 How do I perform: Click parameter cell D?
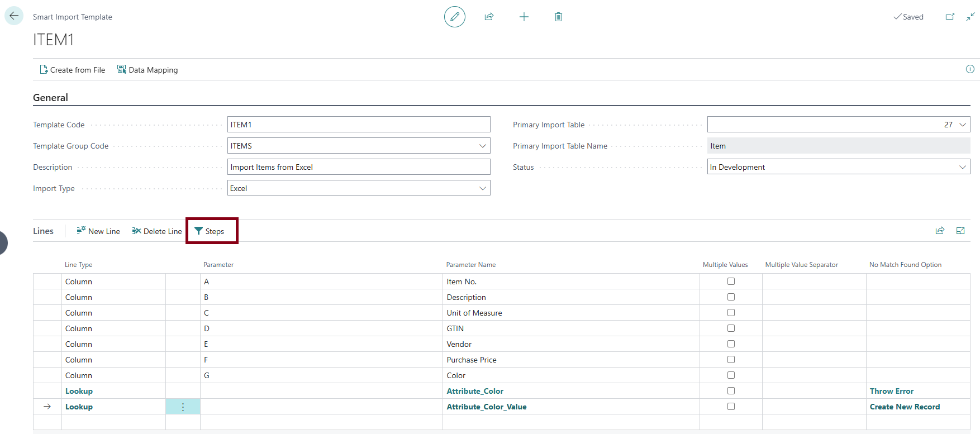click(321, 328)
